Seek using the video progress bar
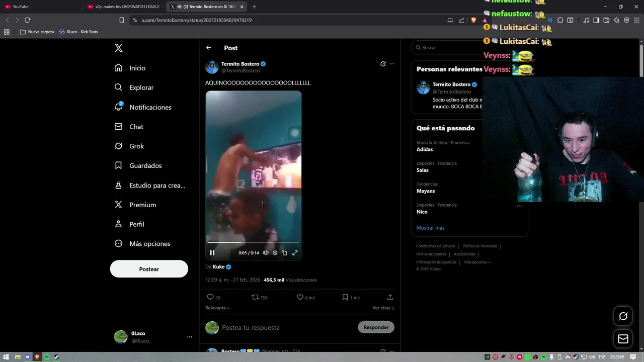This screenshot has width=644, height=362. click(254, 243)
